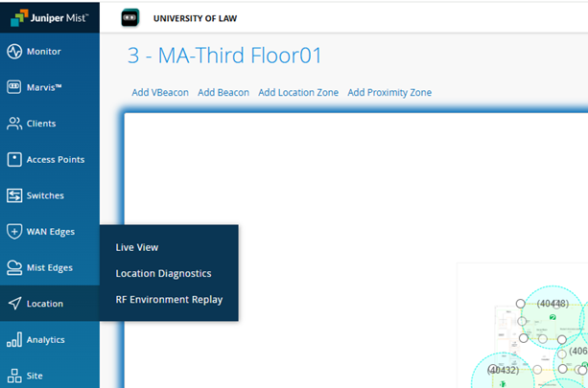The width and height of the screenshot is (588, 388).
Task: Click the Location arrow icon
Action: pos(14,304)
